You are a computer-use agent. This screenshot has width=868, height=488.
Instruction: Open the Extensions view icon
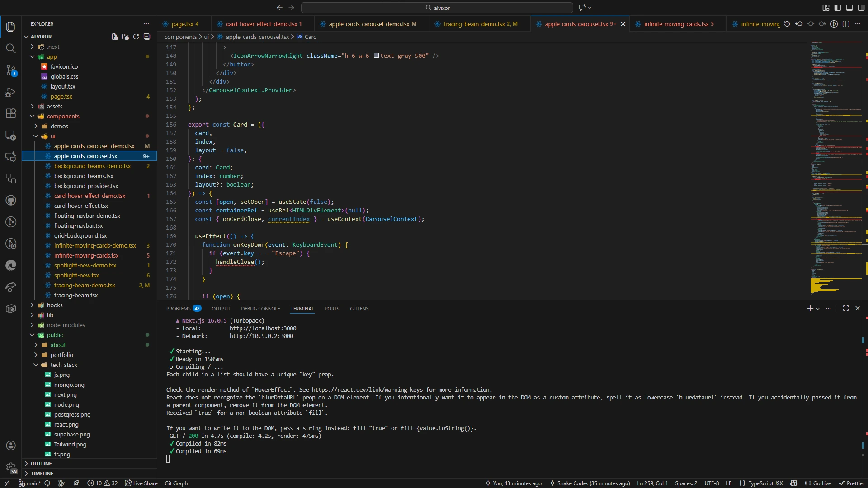click(11, 113)
